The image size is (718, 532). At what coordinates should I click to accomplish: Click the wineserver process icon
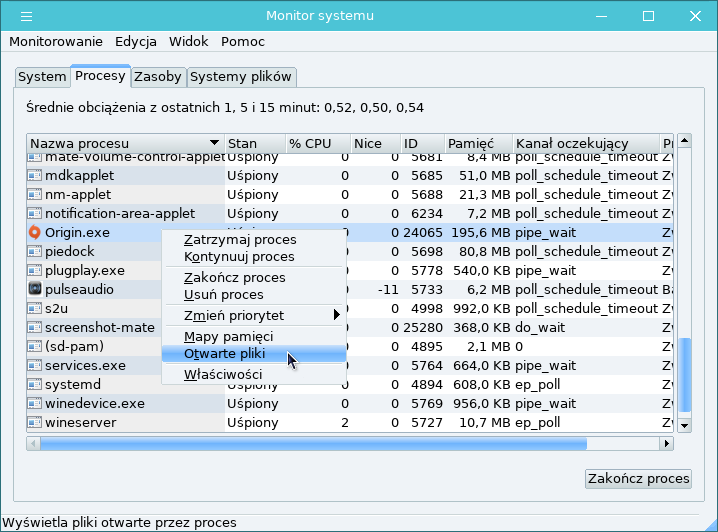35,423
